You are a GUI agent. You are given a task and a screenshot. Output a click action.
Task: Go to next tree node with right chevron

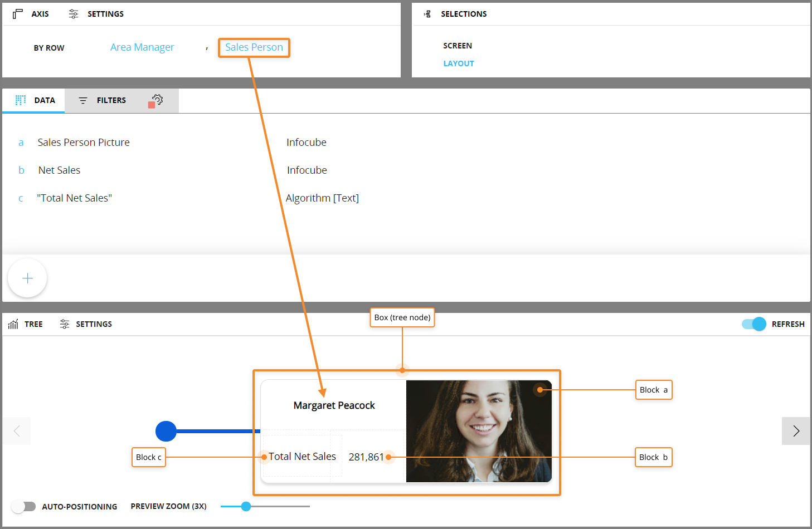pos(796,431)
